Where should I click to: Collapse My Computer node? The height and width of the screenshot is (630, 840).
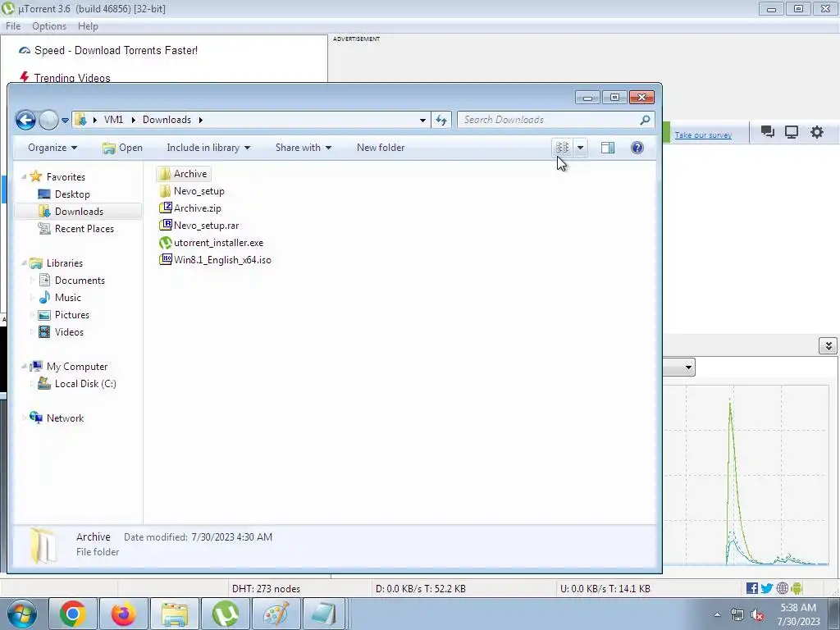click(x=24, y=367)
